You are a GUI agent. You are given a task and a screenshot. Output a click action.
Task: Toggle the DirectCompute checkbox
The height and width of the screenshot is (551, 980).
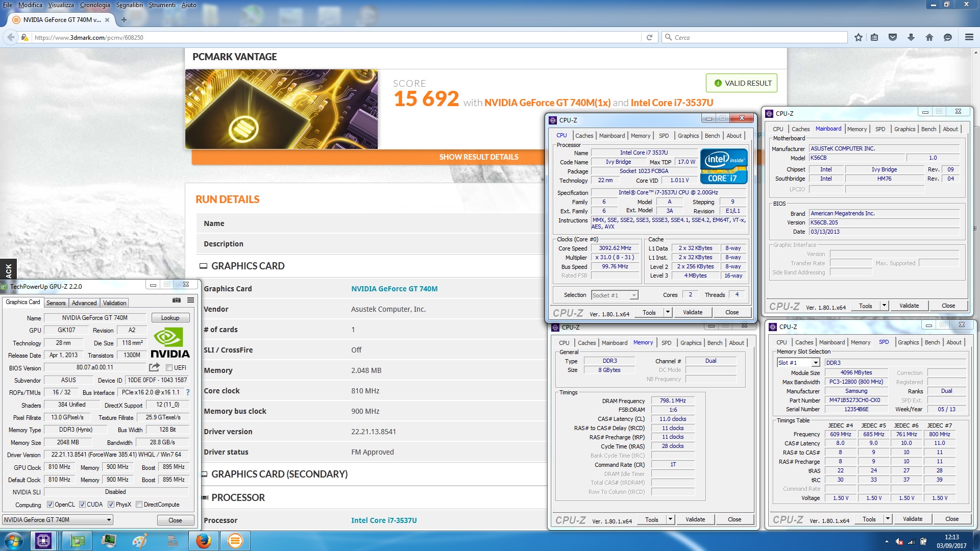point(139,505)
